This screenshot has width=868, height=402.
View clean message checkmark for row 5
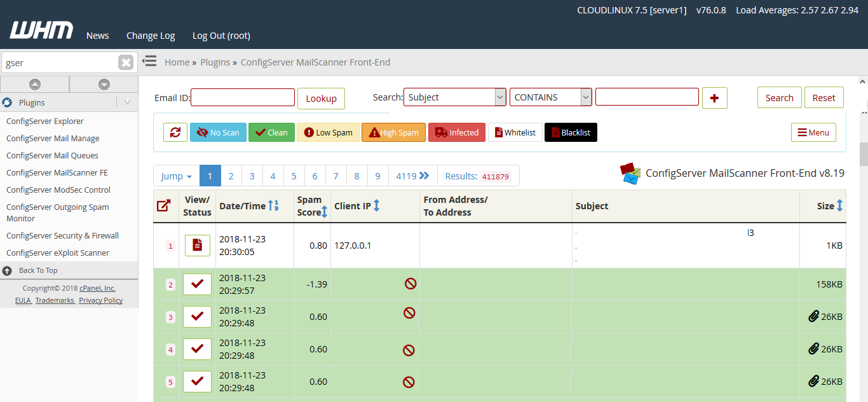point(197,381)
